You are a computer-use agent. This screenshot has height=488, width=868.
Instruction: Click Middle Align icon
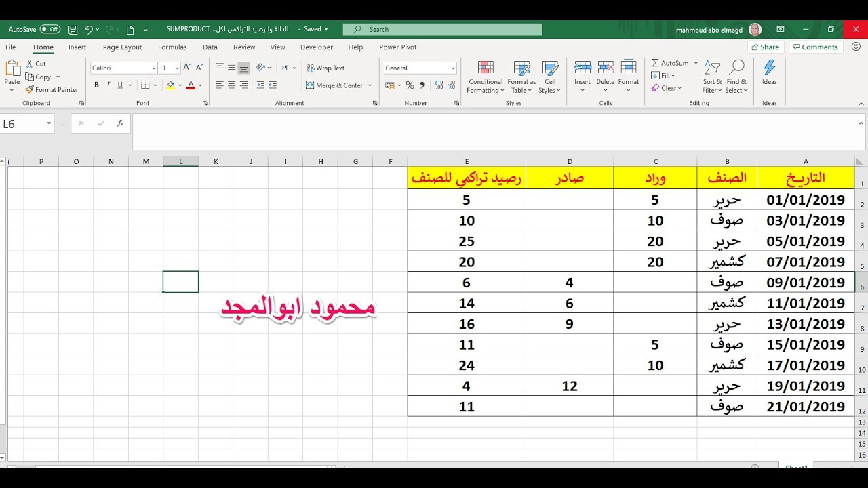[232, 68]
